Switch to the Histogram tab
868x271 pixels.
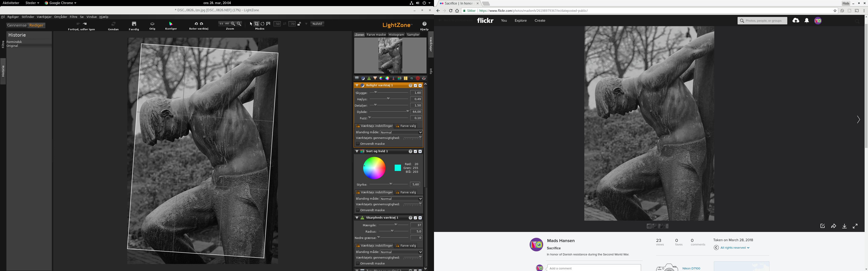(396, 35)
